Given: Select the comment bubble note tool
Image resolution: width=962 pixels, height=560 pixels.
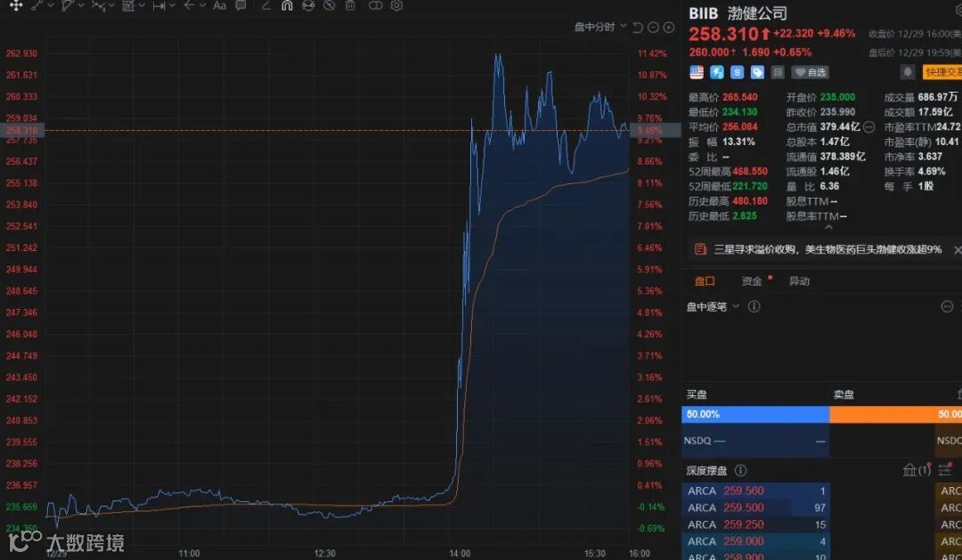Looking at the screenshot, I should pos(241,5).
